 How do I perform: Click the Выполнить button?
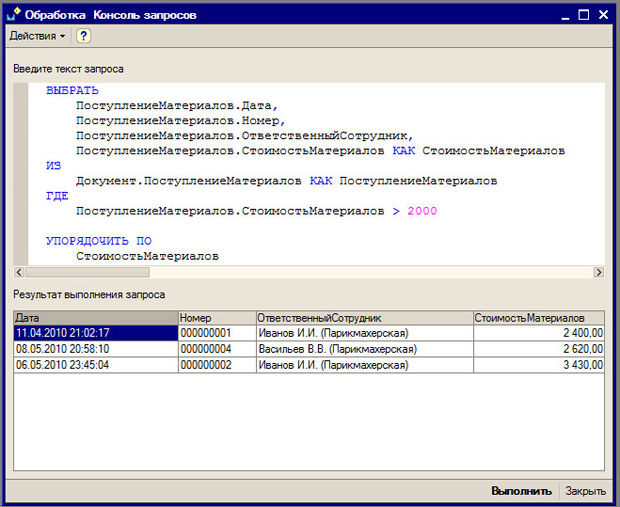pos(521,491)
